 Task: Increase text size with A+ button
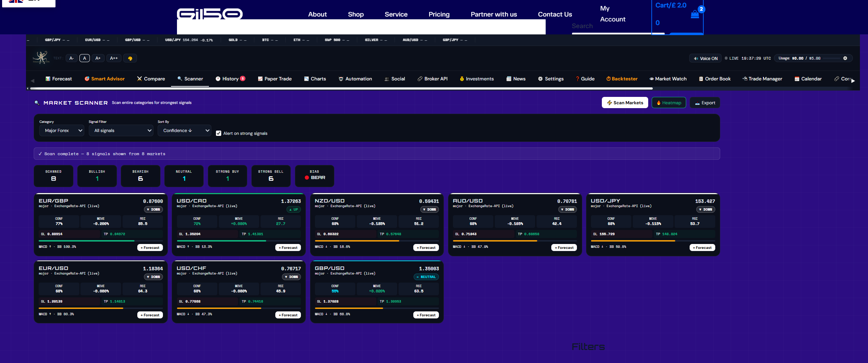click(98, 58)
